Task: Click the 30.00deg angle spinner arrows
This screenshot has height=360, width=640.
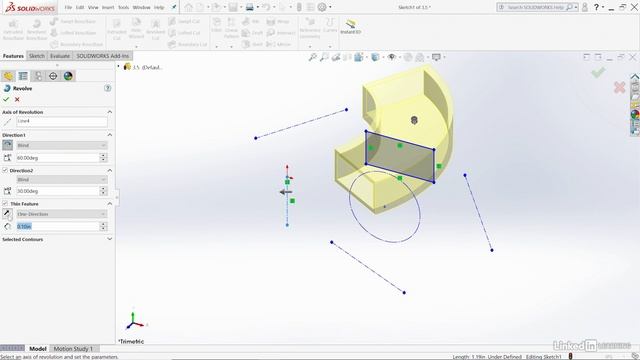Action: [103, 191]
